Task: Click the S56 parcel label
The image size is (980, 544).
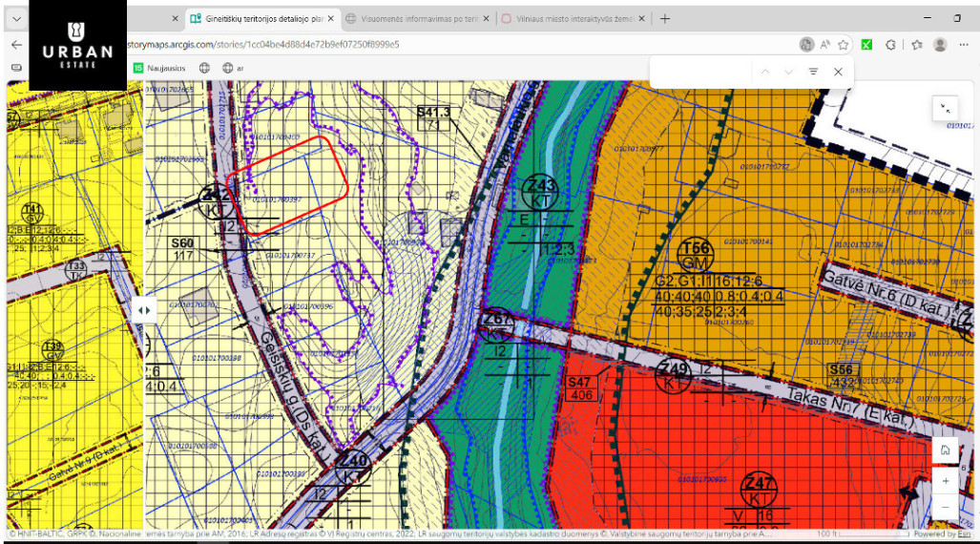Action: click(x=842, y=375)
